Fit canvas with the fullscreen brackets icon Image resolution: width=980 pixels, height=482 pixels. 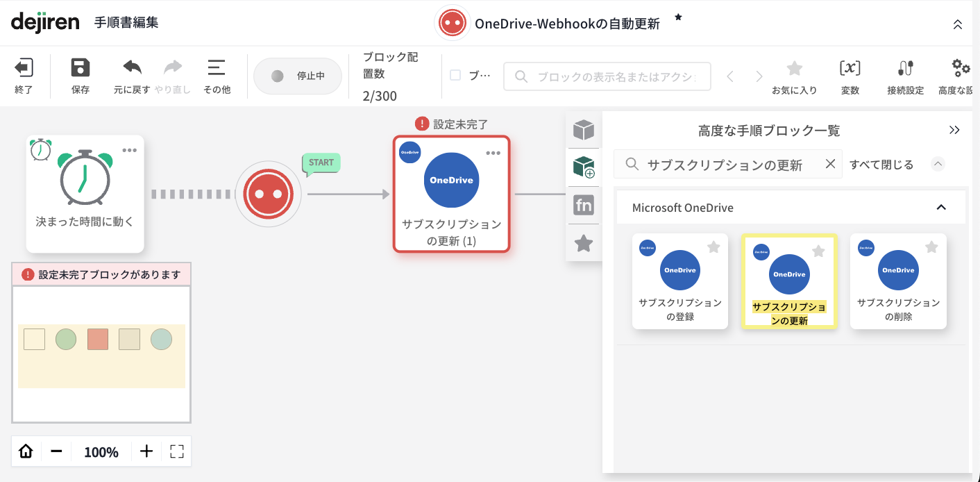click(x=176, y=452)
